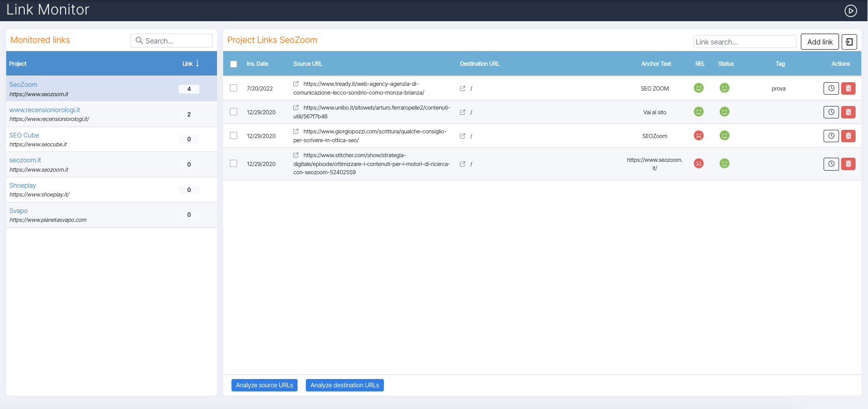Viewport: 868px width, 409px height.
Task: Click red REL sad face for giorgiopozzi.com row
Action: (699, 135)
